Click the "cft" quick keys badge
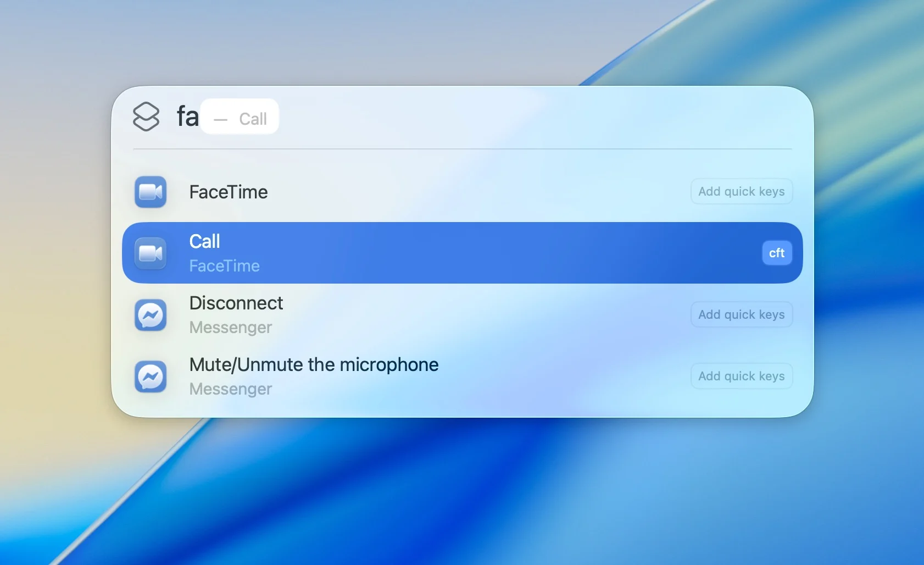Image resolution: width=924 pixels, height=565 pixels. (777, 253)
